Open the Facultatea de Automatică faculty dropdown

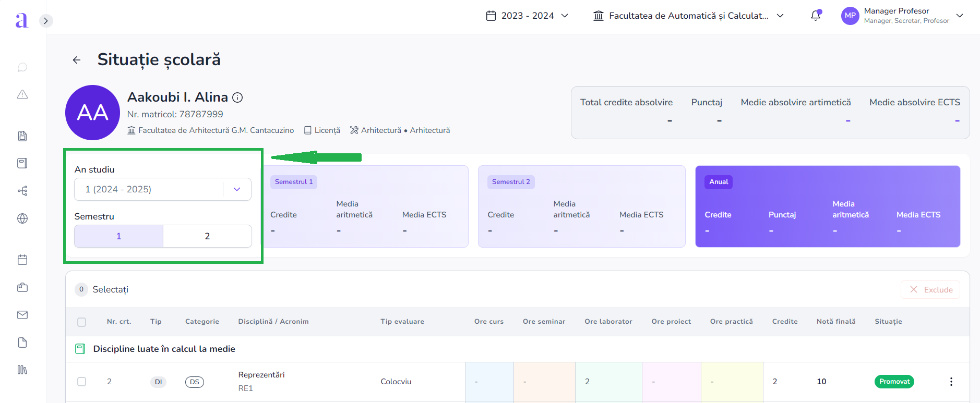[688, 16]
